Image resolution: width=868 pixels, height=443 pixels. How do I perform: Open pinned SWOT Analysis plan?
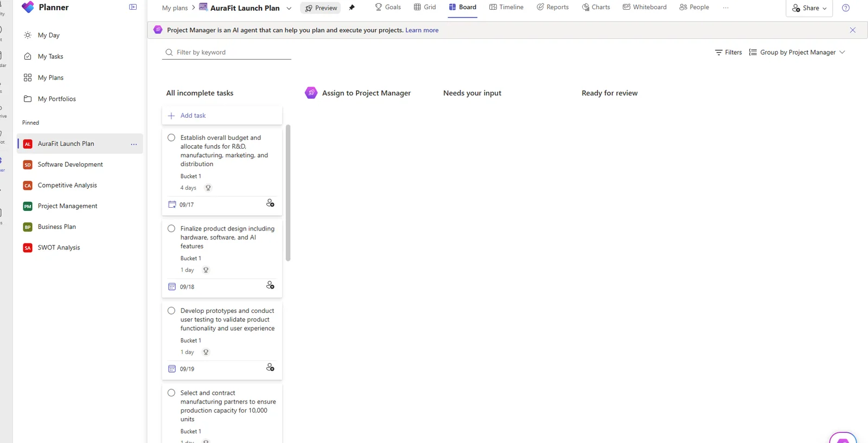[x=59, y=248]
